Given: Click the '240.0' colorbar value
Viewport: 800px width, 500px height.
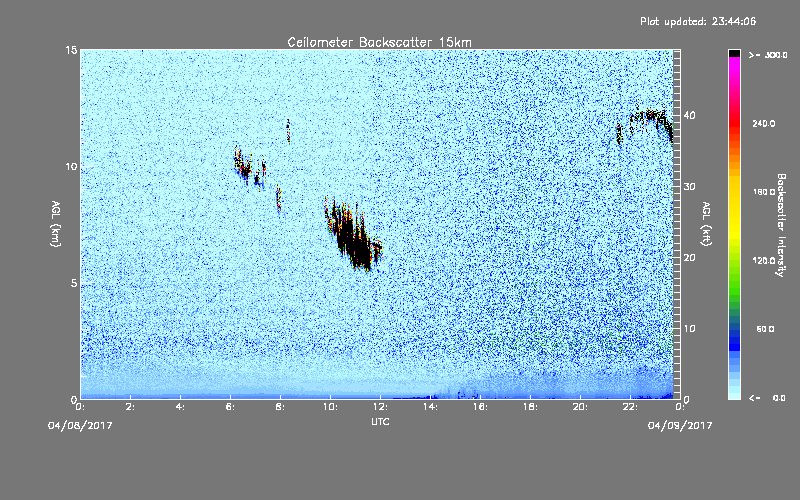Looking at the screenshot, I should (764, 124).
